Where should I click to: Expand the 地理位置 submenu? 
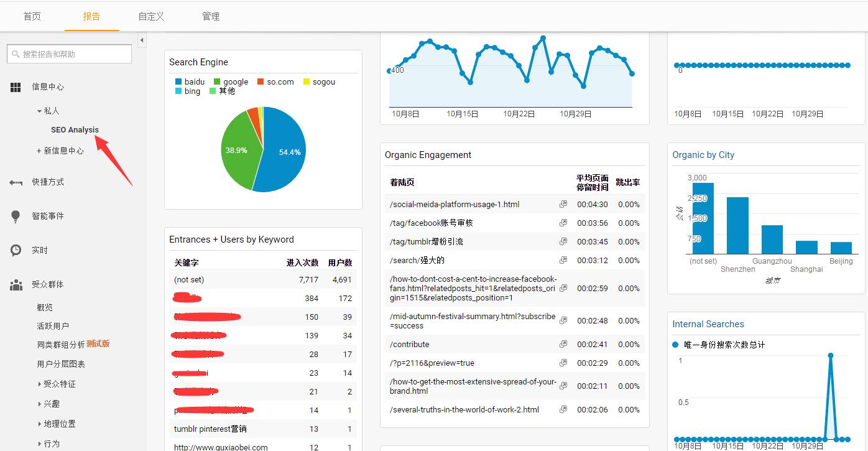point(57,424)
